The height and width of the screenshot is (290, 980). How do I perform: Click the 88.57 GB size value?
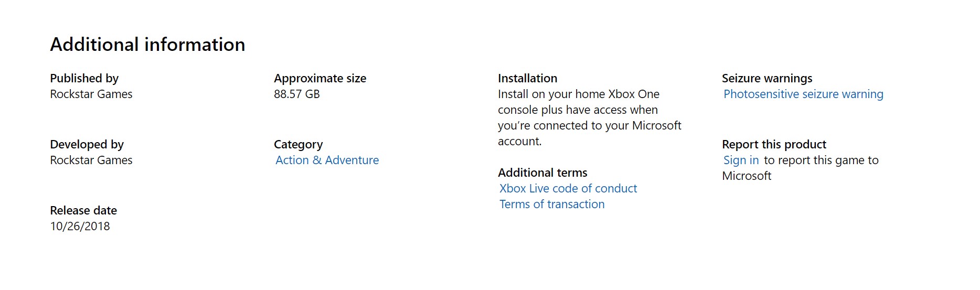pos(296,94)
